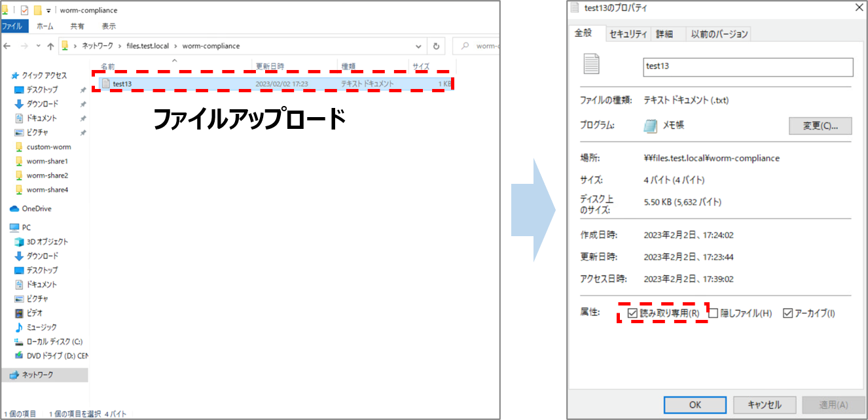Confirm the properties dialog with OK
Viewport: 868px width, 420px height.
pos(695,405)
